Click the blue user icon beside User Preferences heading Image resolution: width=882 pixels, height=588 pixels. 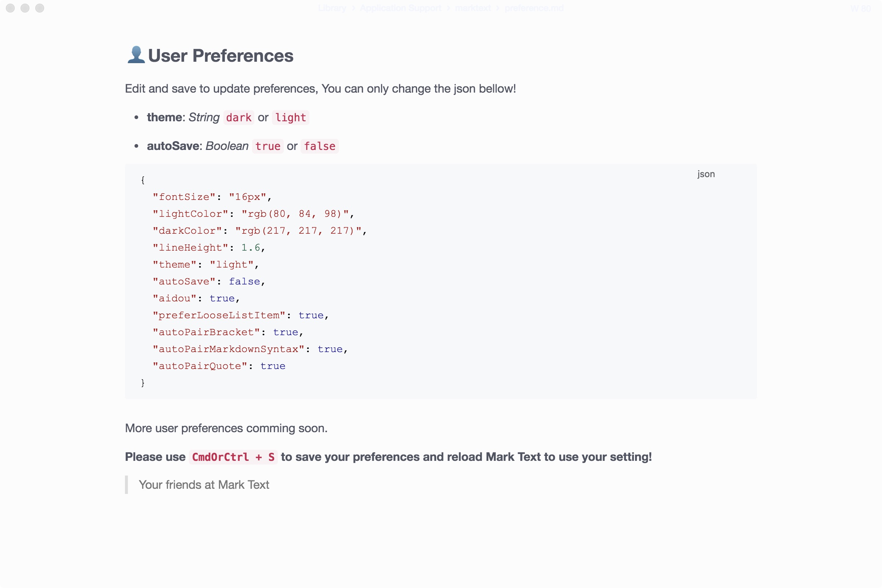coord(136,55)
